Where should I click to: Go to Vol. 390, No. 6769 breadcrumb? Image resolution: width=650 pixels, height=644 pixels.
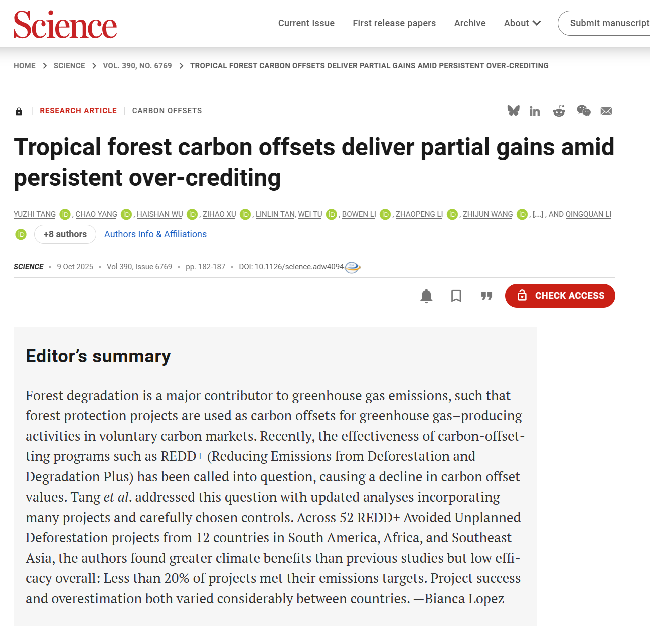point(137,66)
